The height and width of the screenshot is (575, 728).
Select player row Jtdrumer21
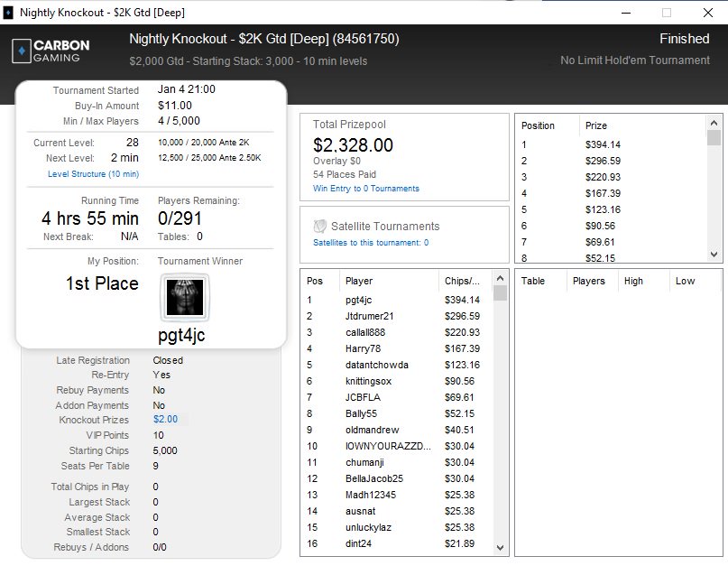397,316
